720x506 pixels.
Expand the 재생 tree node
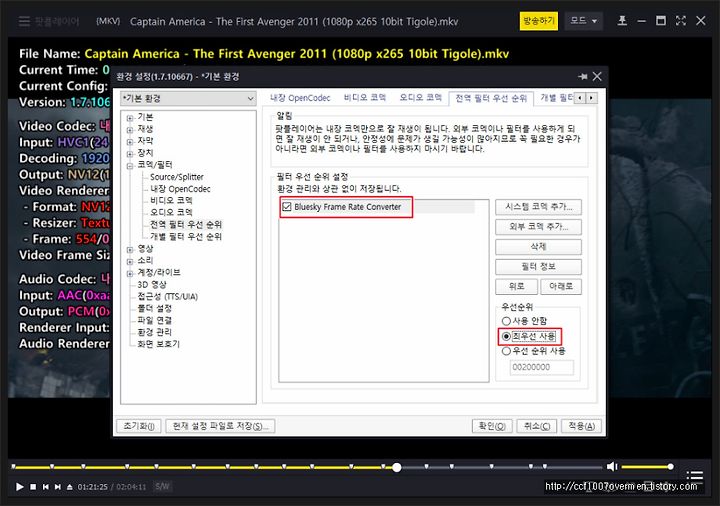130,130
